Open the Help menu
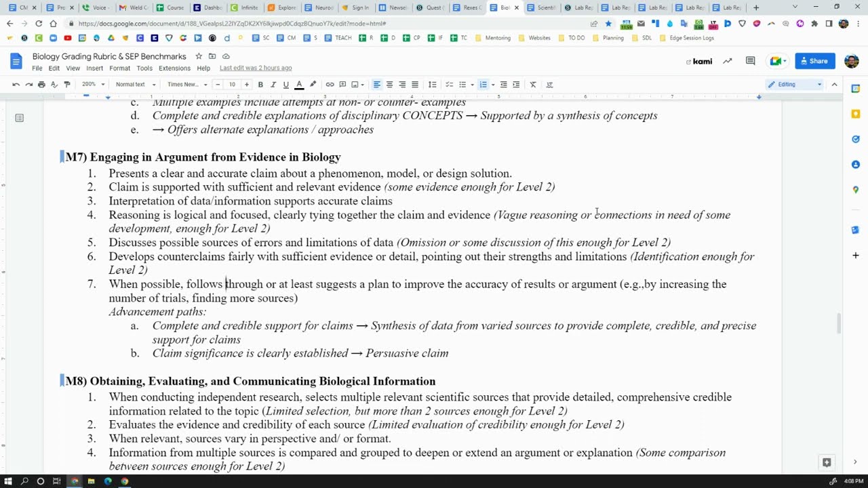Viewport: 868px width, 488px height. click(x=203, y=68)
